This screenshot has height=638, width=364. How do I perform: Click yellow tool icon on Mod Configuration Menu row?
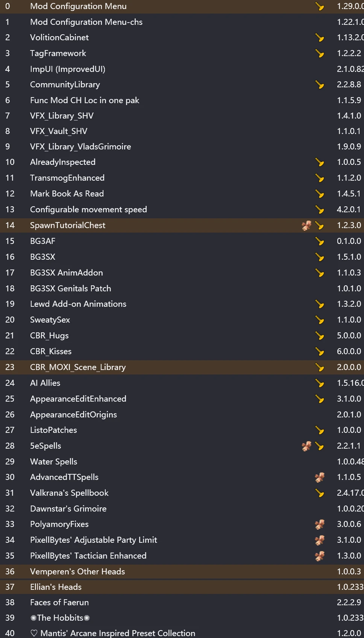click(x=320, y=6)
